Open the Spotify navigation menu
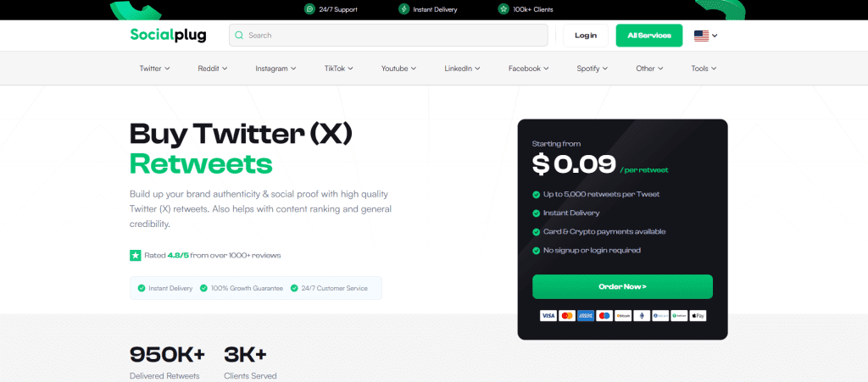The image size is (868, 382). pos(593,69)
